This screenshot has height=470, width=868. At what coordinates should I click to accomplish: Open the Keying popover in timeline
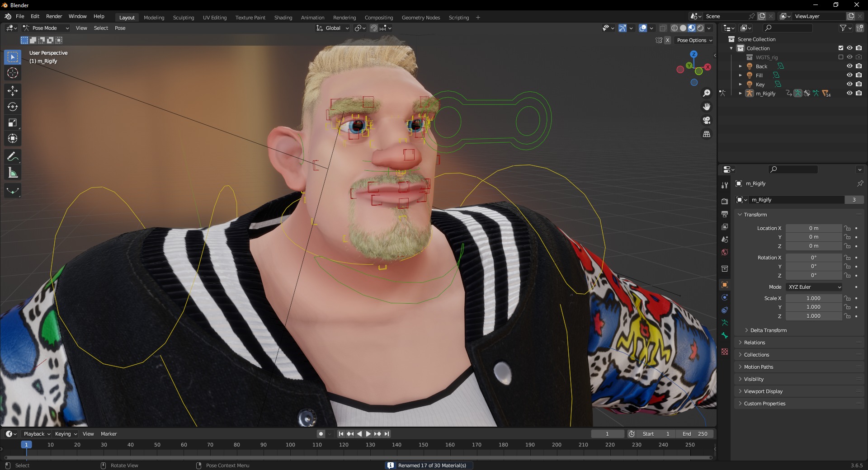click(66, 434)
